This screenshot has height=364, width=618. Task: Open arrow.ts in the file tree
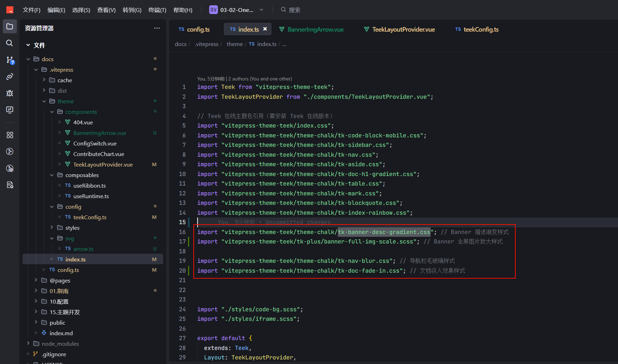[83, 249]
